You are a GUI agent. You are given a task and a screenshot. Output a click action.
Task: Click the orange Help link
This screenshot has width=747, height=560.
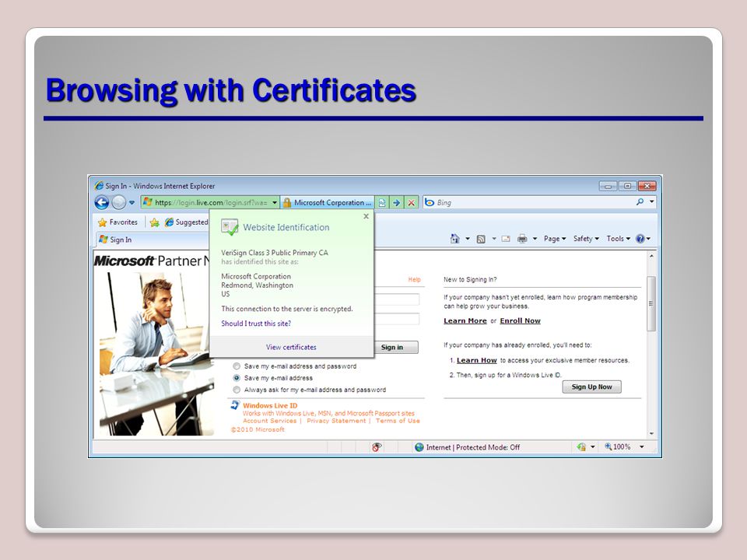[415, 279]
